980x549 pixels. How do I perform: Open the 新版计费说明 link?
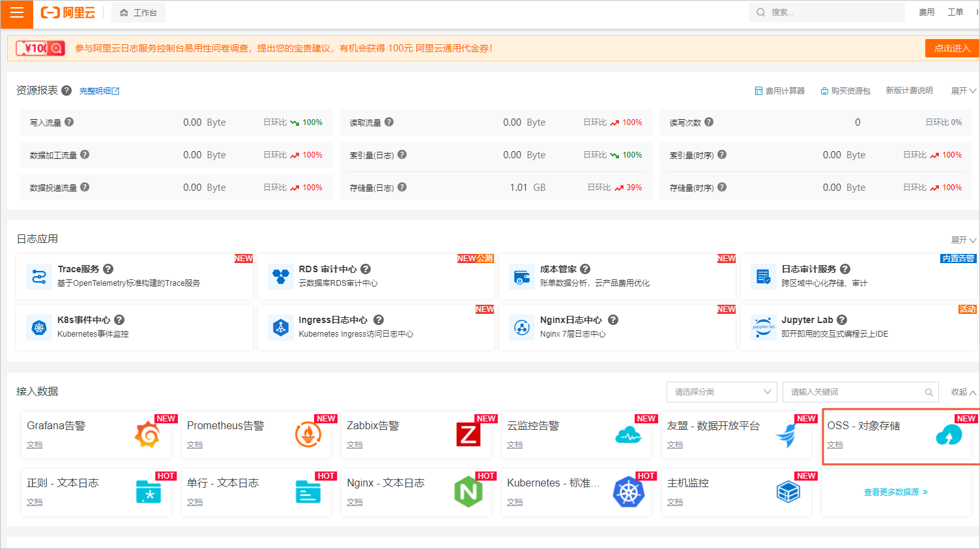[909, 91]
